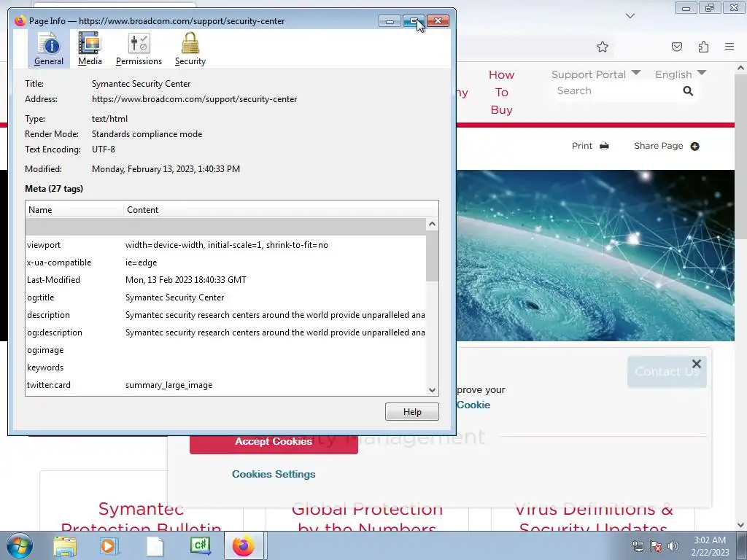This screenshot has height=560, width=747.
Task: Click the Modified date value
Action: point(166,169)
